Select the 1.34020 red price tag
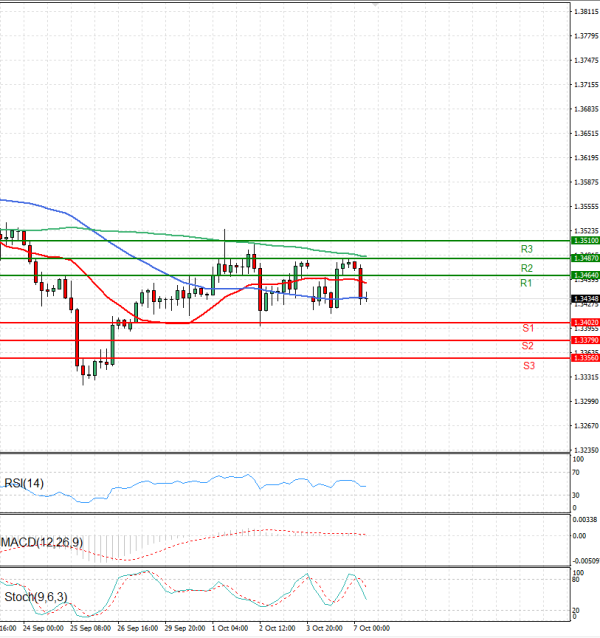The height and width of the screenshot is (638, 600). point(584,322)
